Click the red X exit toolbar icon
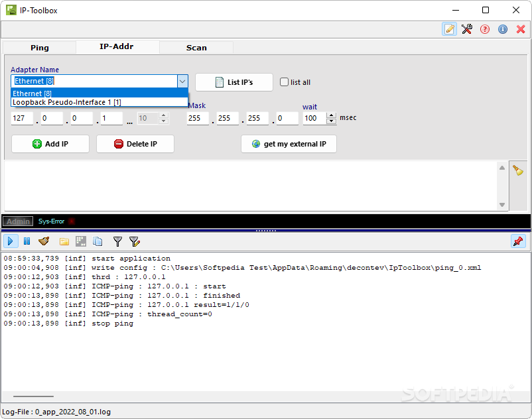532x419 pixels. [x=521, y=29]
